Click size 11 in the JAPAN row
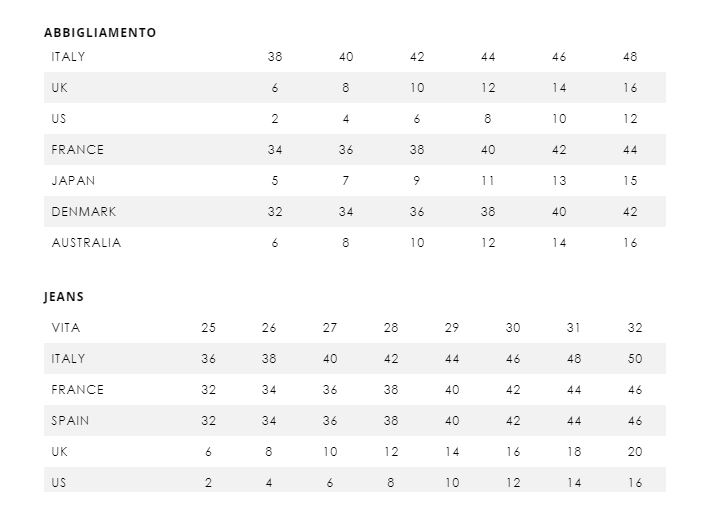 [x=488, y=181]
